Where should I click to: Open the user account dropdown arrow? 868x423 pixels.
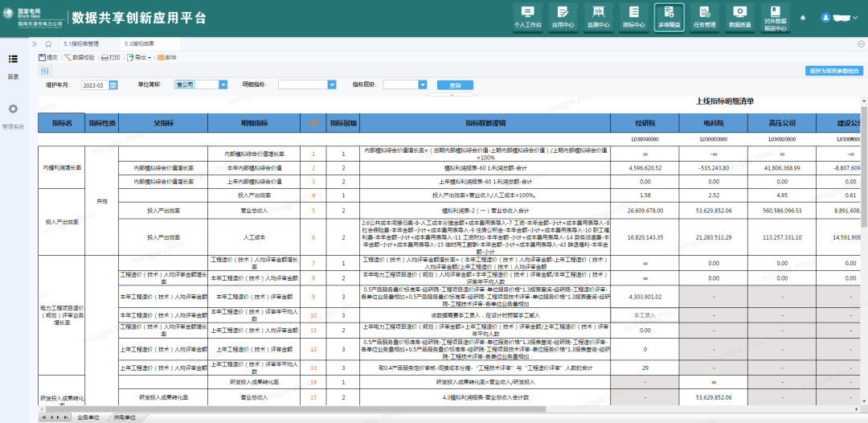coord(857,18)
